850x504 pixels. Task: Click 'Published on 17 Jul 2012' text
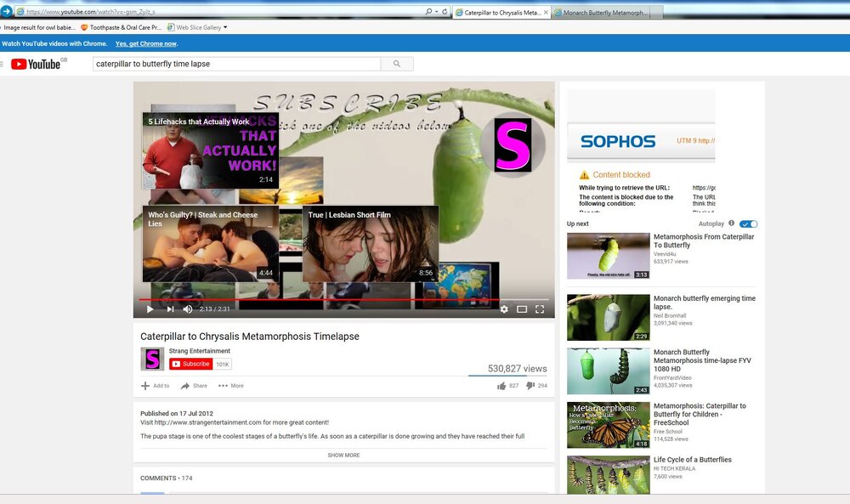coord(177,414)
